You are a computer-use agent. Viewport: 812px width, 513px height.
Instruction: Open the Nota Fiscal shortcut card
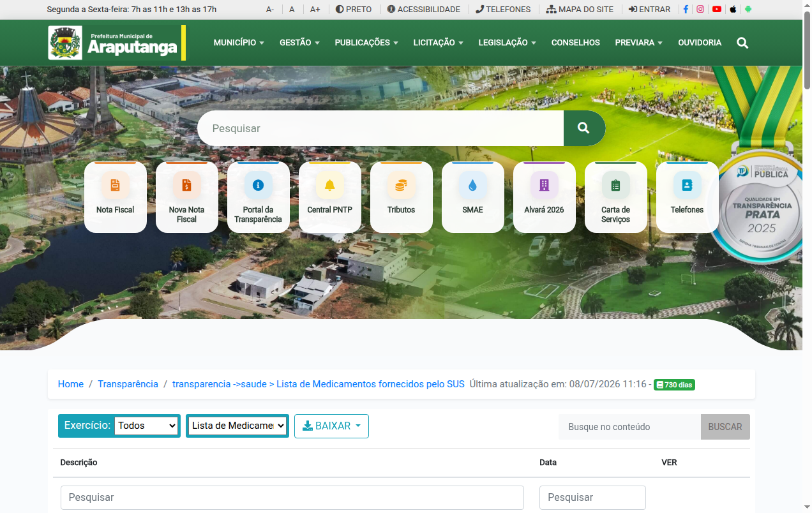tap(115, 197)
